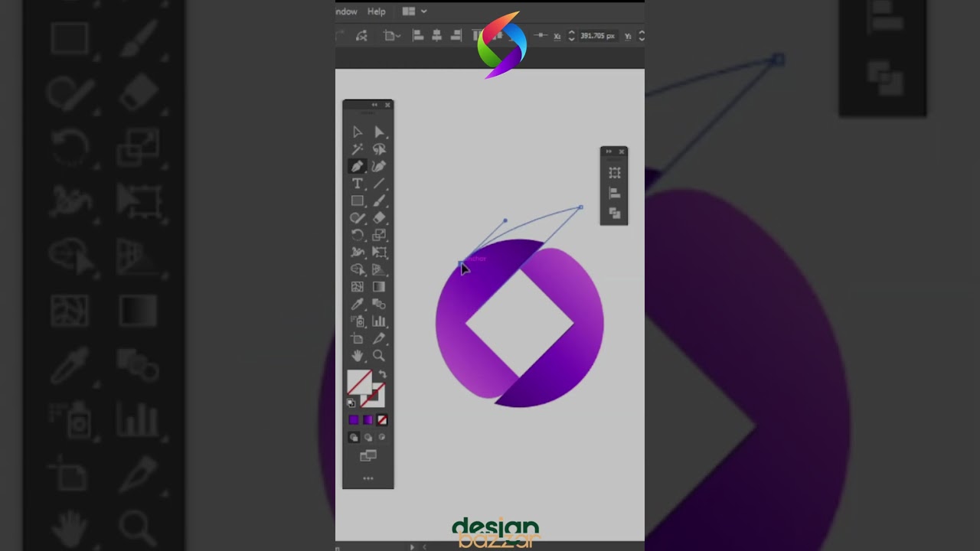Select the Rectangle tool

[x=358, y=201]
